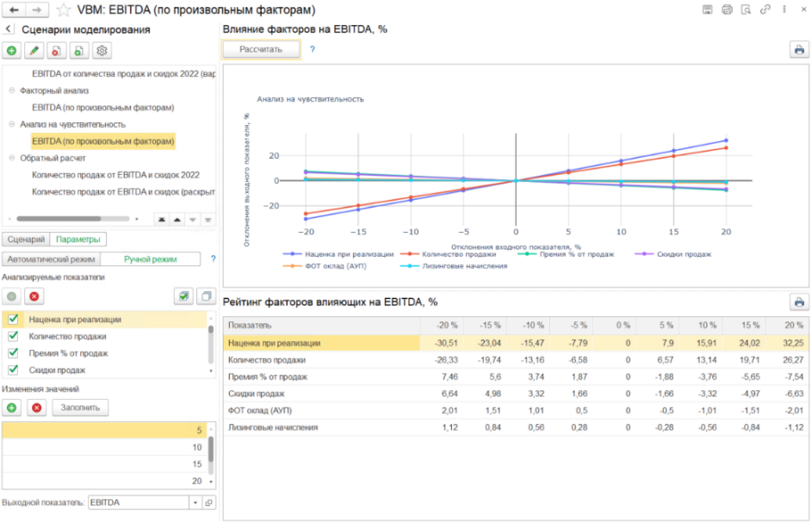Screen dimensions: 812x523
Task: Delete the scenario with red-cross document icon
Action: click(57, 51)
